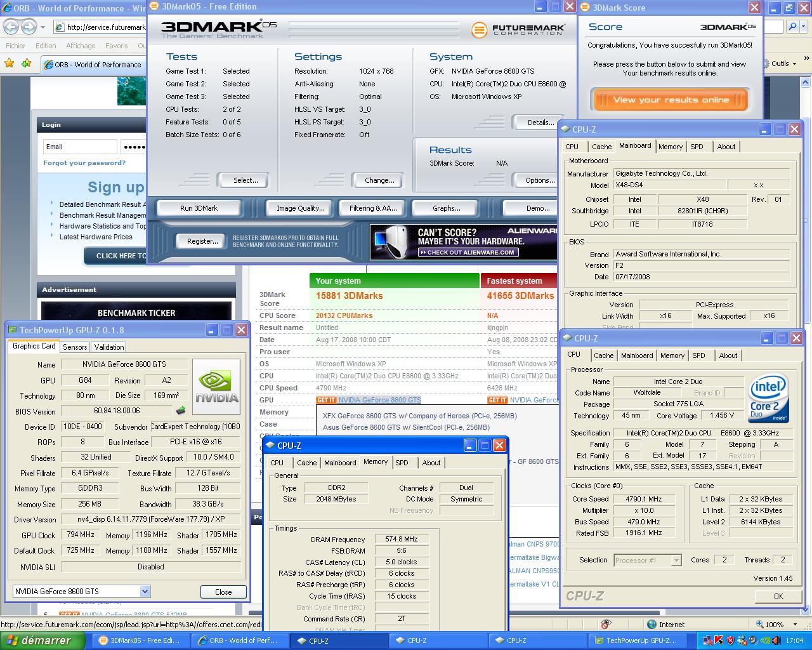Viewport: 812px width, 650px height.
Task: Click the IE search magnifier icon
Action: (x=792, y=27)
